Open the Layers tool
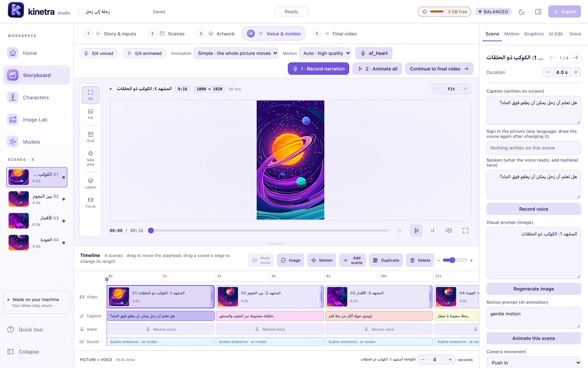Viewport: 588px width, 368px height. point(90,183)
